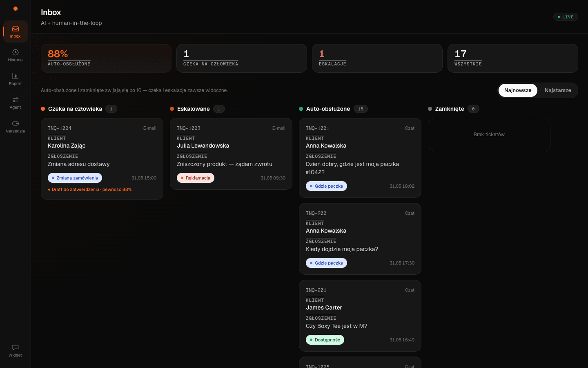Click 'Czy Boxy Tee jest w M?' text
The height and width of the screenshot is (368, 588).
point(336,326)
